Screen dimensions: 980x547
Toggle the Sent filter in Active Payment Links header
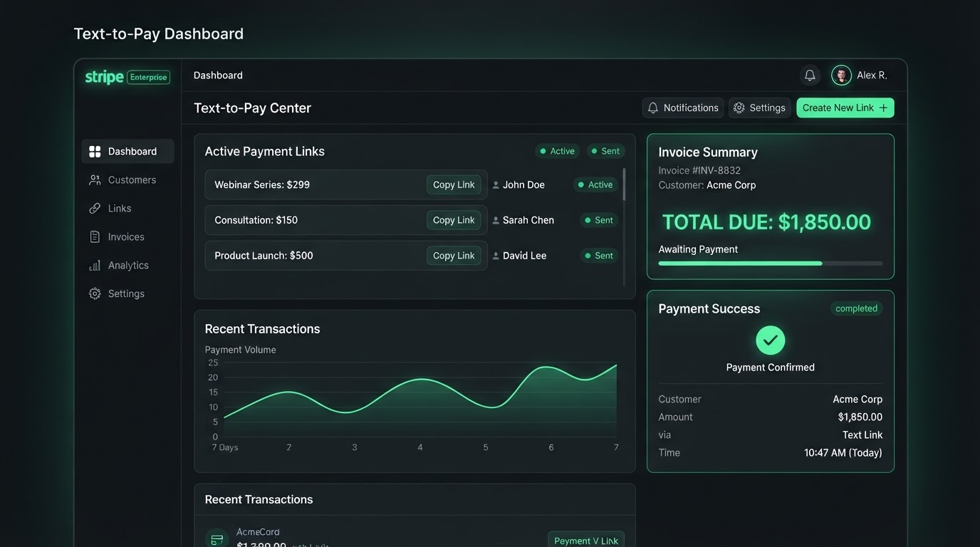click(x=606, y=151)
